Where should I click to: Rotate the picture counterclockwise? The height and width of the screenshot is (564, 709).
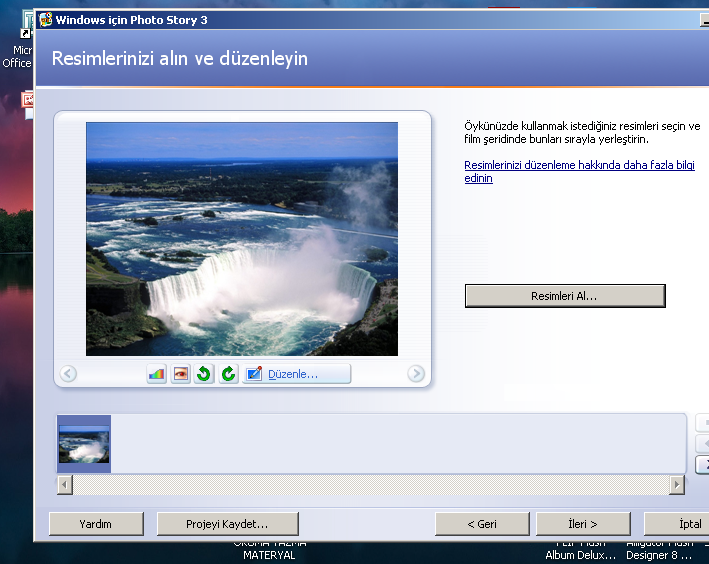pyautogui.click(x=204, y=374)
